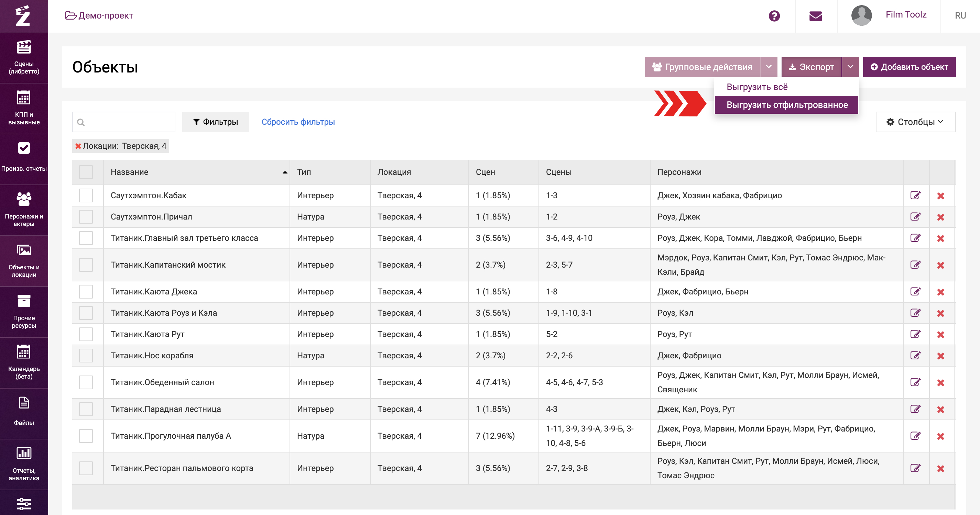Sort by the Тип column header
Screen dimensions: 980x515
[330, 172]
